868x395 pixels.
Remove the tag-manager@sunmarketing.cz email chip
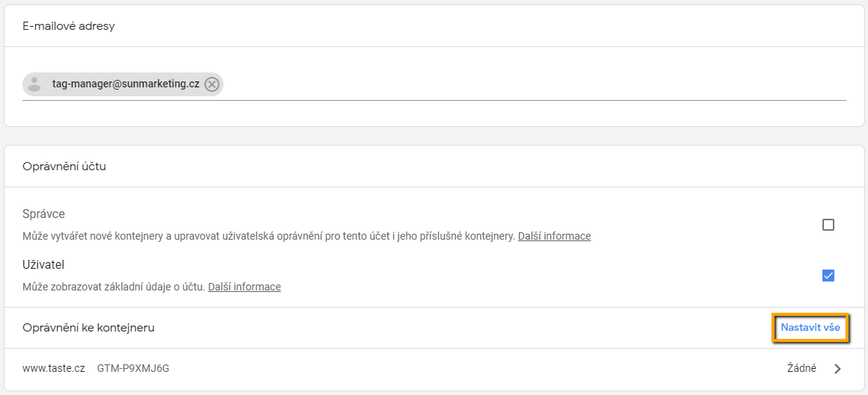[212, 84]
